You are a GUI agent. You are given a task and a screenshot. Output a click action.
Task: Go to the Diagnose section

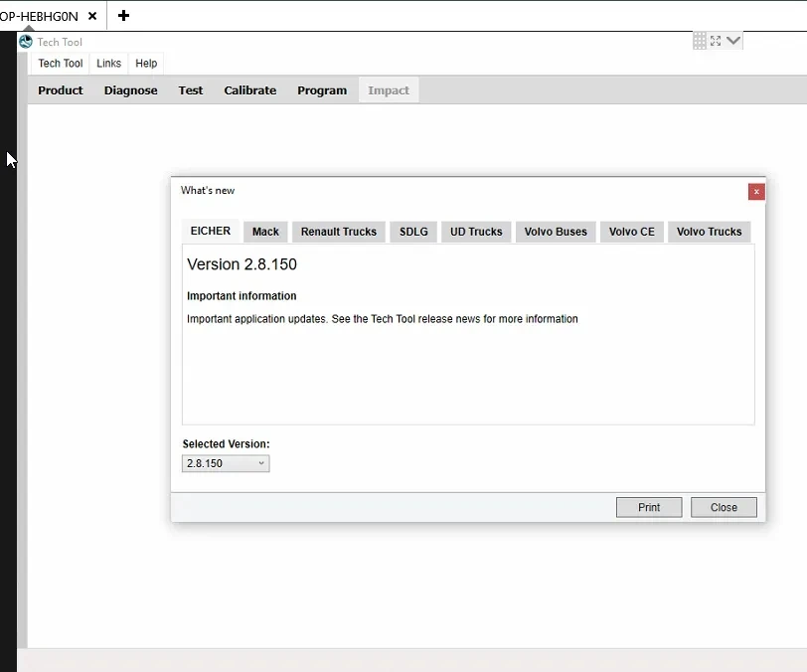131,90
